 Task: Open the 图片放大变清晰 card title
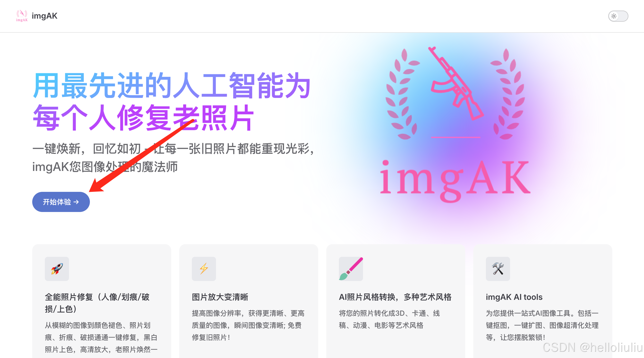(220, 297)
